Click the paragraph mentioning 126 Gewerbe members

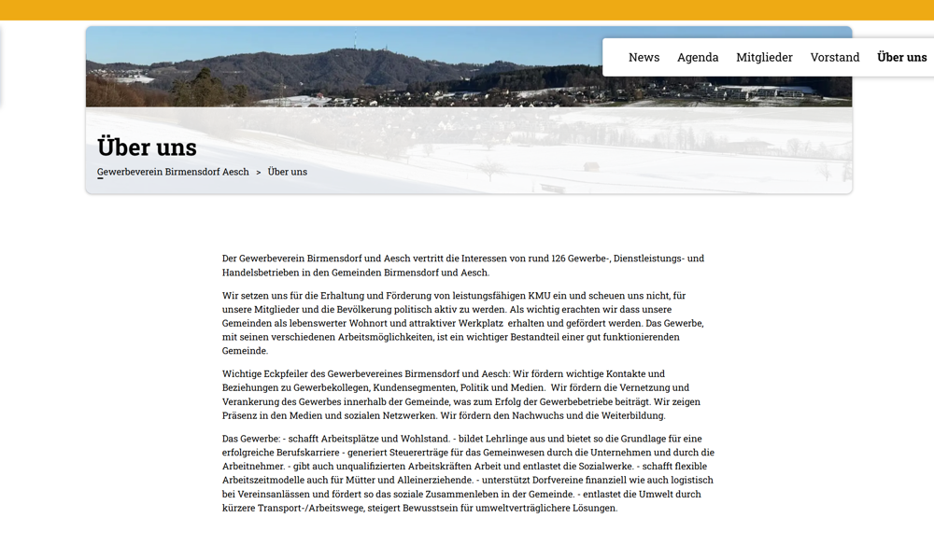coord(462,265)
